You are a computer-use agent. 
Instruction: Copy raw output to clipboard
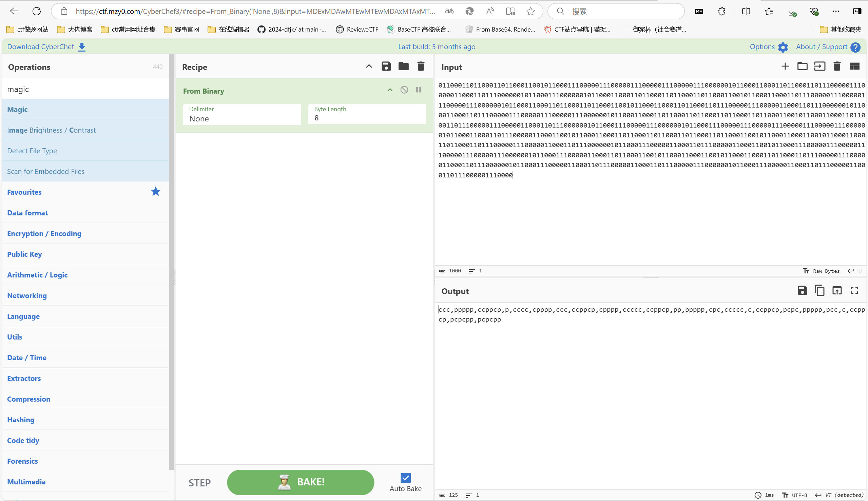coord(819,291)
